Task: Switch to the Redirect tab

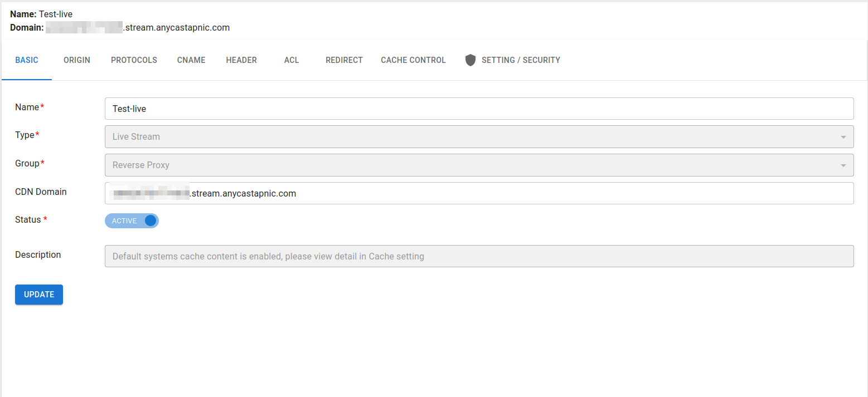Action: tap(344, 60)
